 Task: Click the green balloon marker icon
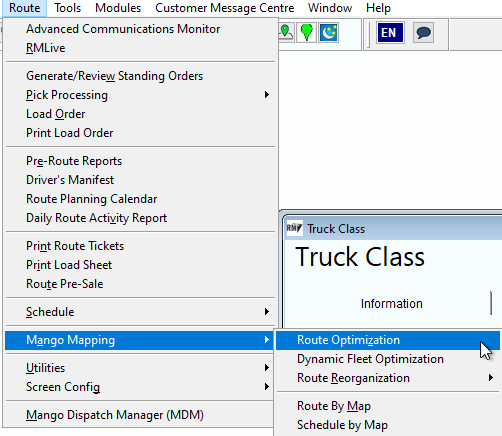306,32
